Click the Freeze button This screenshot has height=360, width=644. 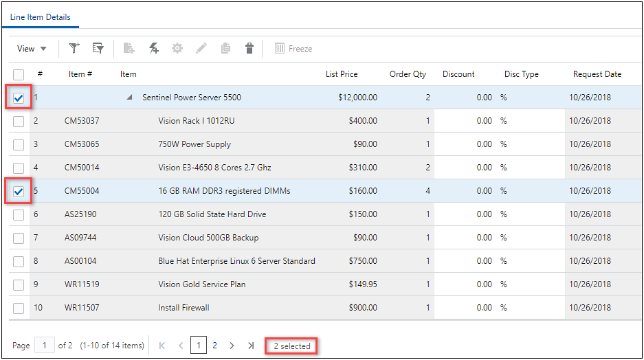293,49
